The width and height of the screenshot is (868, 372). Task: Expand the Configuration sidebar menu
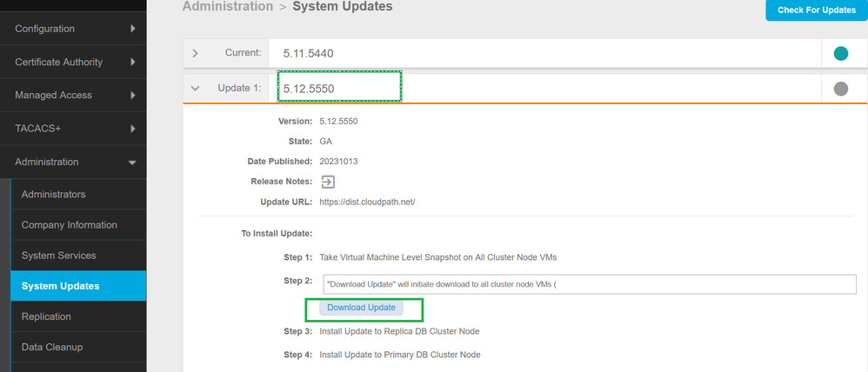pyautogui.click(x=73, y=29)
